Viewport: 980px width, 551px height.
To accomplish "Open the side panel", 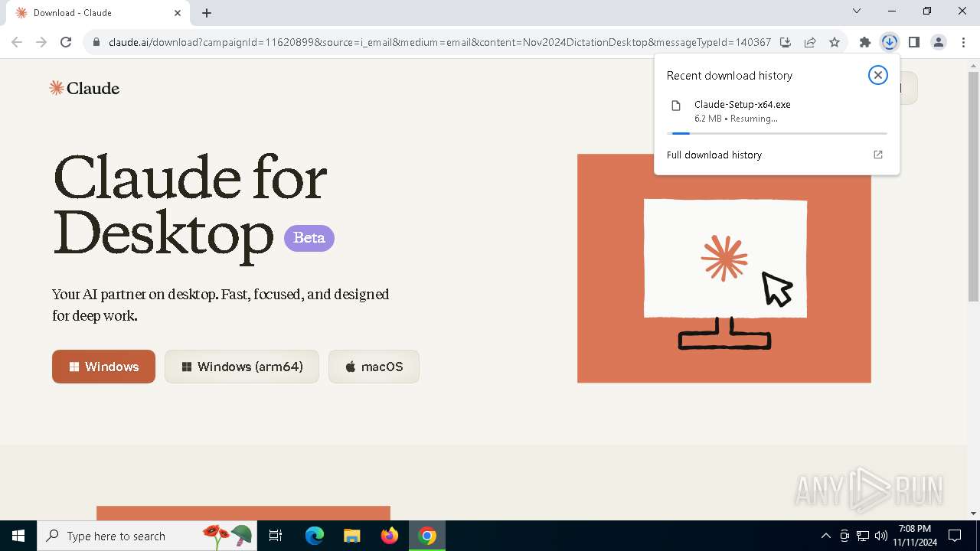I will point(914,42).
